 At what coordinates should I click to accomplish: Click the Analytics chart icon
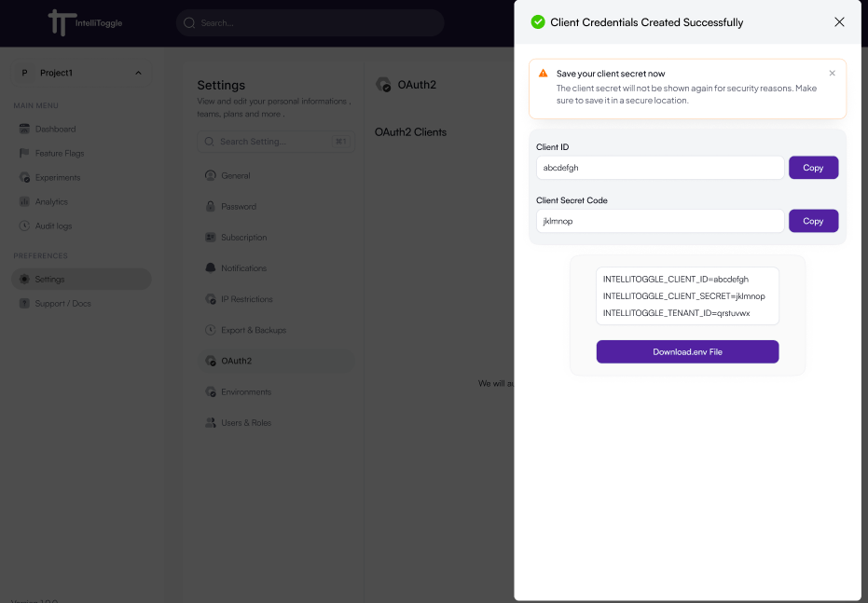click(x=25, y=201)
